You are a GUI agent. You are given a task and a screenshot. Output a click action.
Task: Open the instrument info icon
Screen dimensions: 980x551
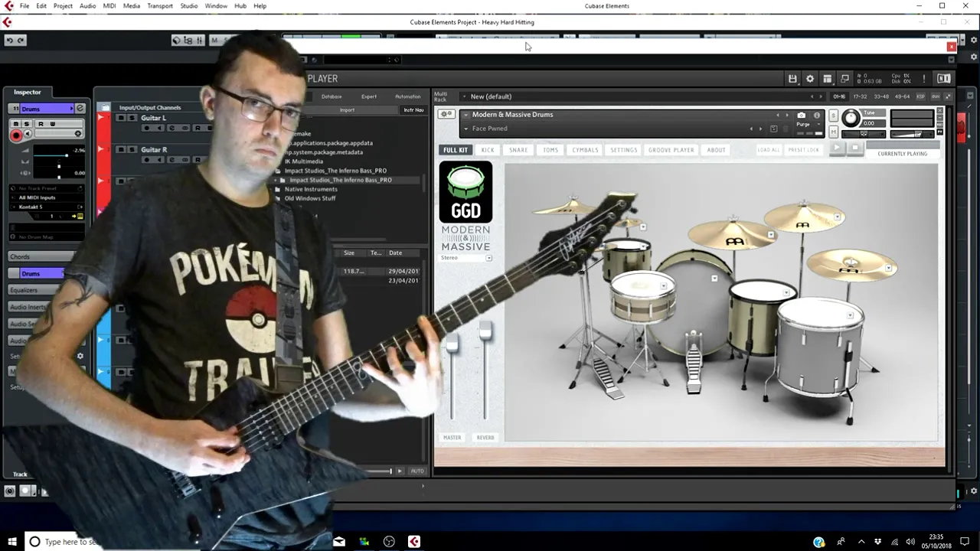click(x=816, y=116)
